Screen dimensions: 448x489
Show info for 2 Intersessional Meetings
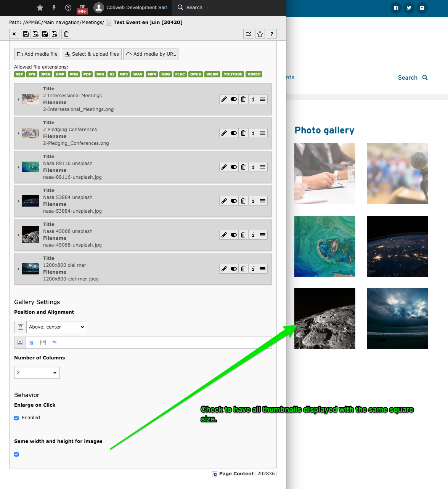[253, 99]
